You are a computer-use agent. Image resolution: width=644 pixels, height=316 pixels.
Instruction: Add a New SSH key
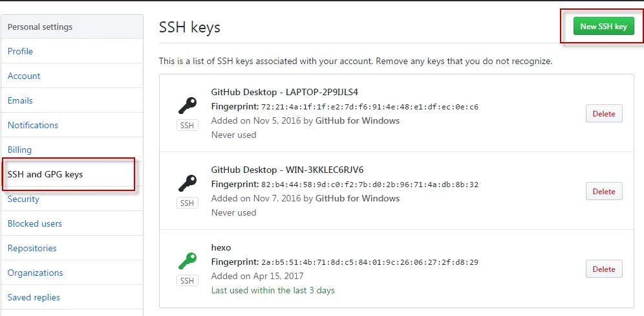[603, 27]
